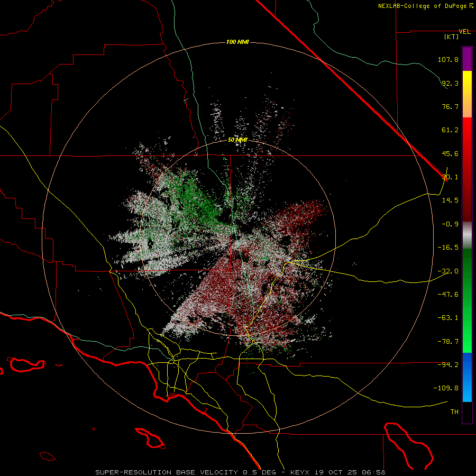Click the 92.3 value on the velocity scale

pyautogui.click(x=450, y=83)
